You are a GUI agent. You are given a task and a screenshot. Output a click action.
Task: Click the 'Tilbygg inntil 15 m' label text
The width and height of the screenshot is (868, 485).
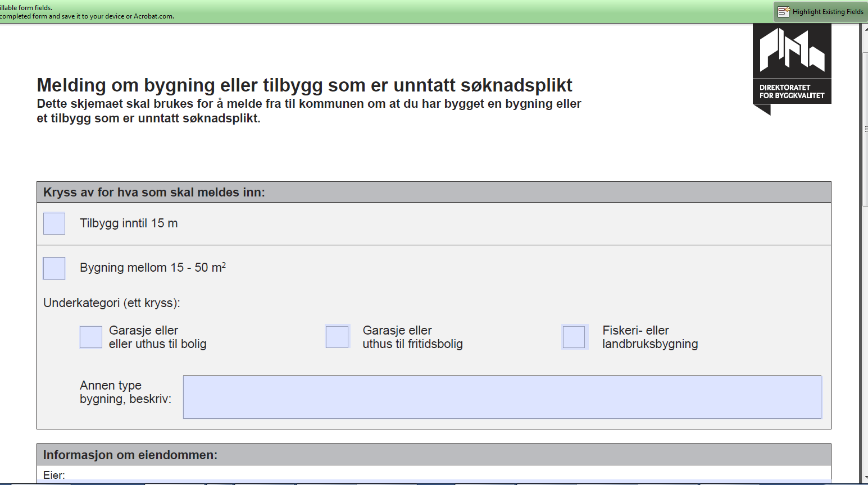point(129,223)
